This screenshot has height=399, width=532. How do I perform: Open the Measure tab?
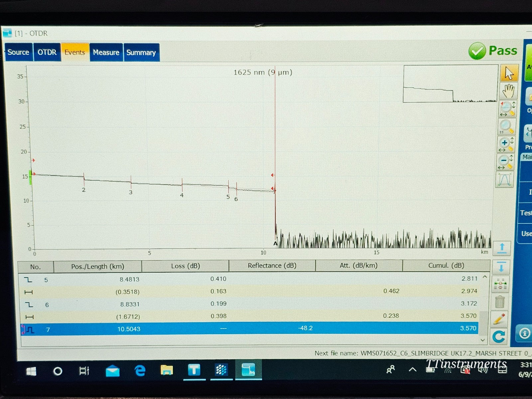pos(106,53)
